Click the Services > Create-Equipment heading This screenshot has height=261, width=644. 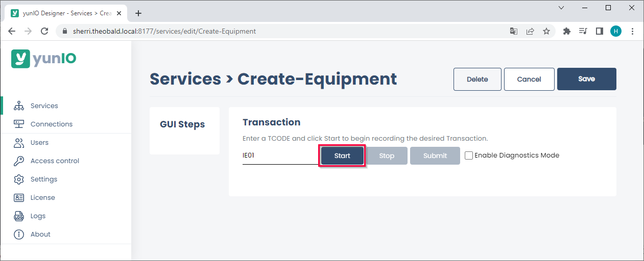[273, 79]
